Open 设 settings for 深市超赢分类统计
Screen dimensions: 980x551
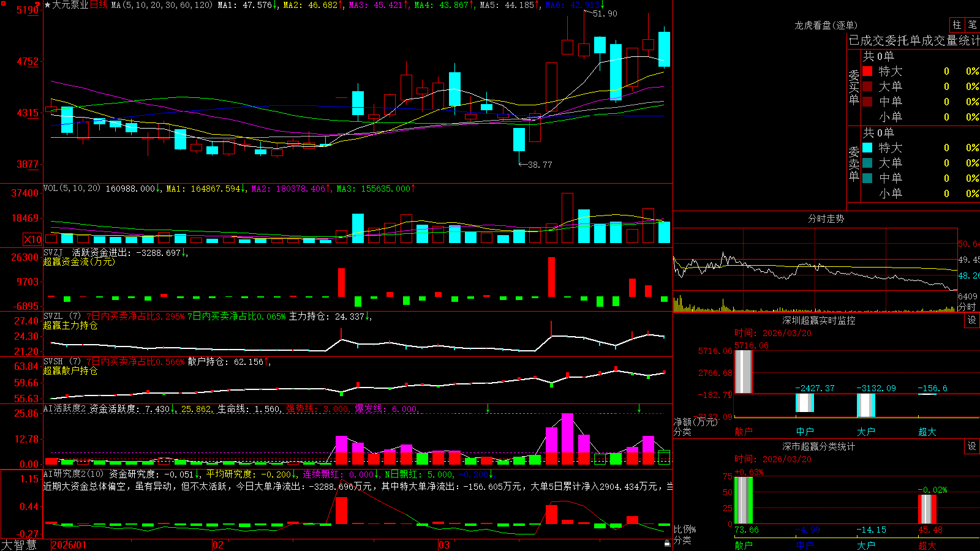pyautogui.click(x=972, y=446)
